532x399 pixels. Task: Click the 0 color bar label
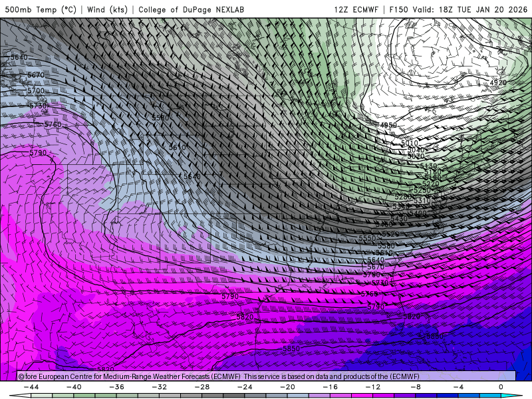(501, 387)
